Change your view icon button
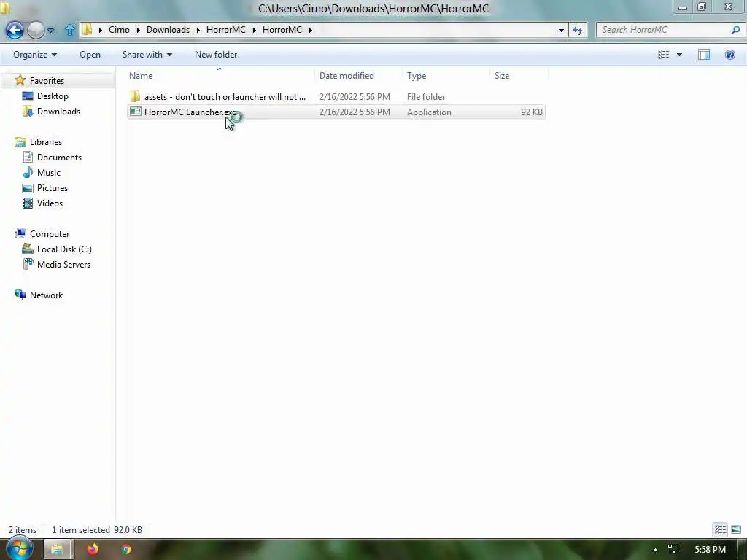The width and height of the screenshot is (747, 560). click(x=664, y=54)
